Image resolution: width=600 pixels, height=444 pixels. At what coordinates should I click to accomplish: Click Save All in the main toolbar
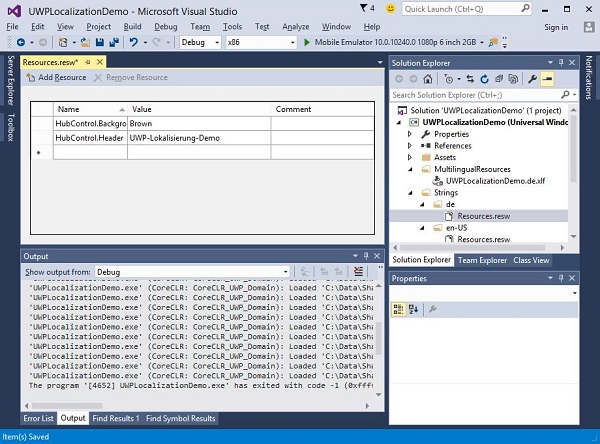coord(112,43)
